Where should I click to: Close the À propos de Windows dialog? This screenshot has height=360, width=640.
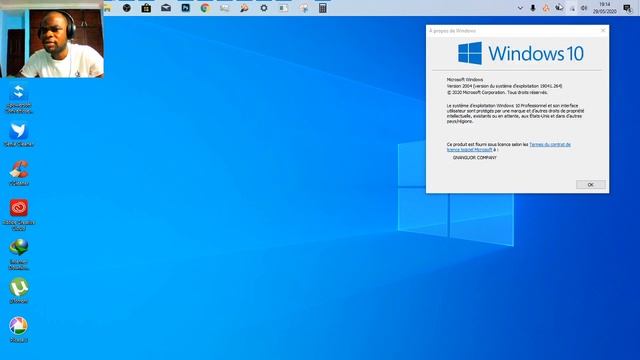pos(603,31)
